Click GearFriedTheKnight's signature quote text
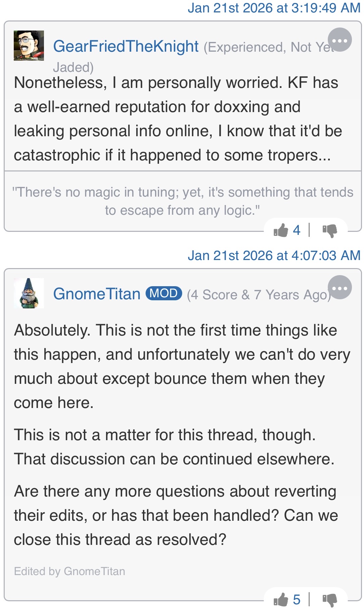This screenshot has width=364, height=614. coord(183,201)
